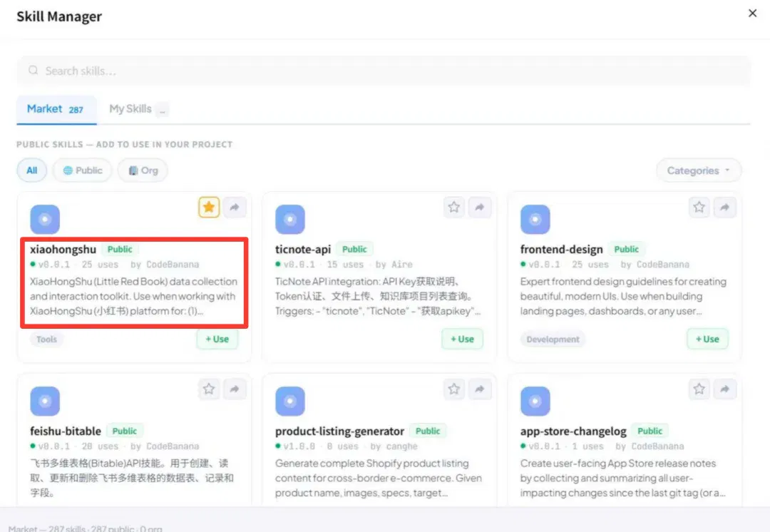Click the Tools tag on xiaohongshu

pos(46,339)
